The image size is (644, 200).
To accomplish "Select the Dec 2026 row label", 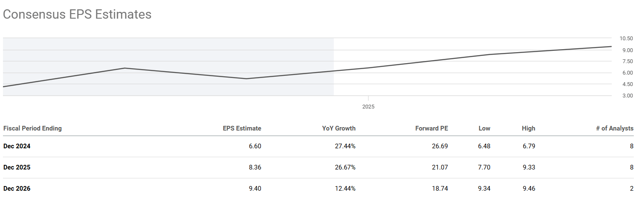I will tap(17, 189).
